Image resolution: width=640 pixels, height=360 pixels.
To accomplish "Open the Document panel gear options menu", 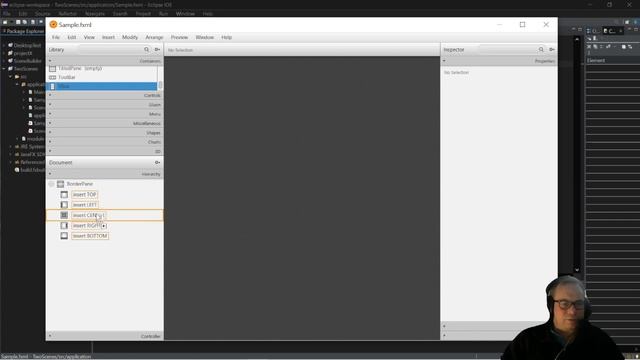I will [157, 162].
